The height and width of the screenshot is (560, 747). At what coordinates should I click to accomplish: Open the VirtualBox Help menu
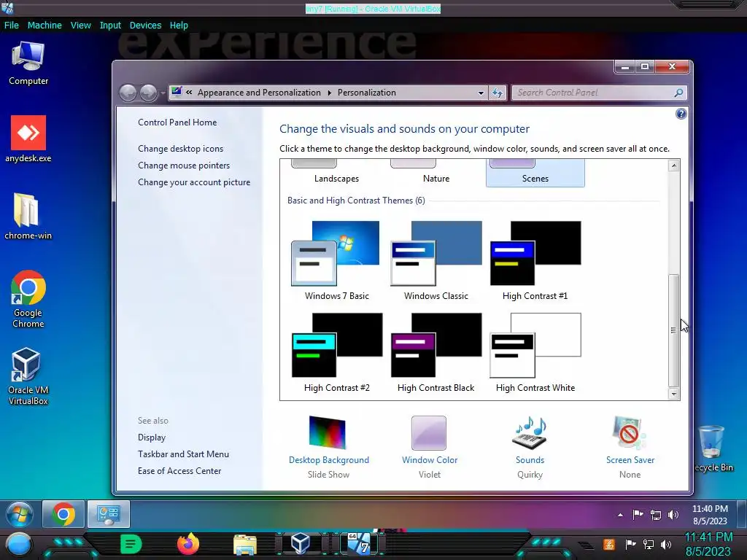[179, 26]
